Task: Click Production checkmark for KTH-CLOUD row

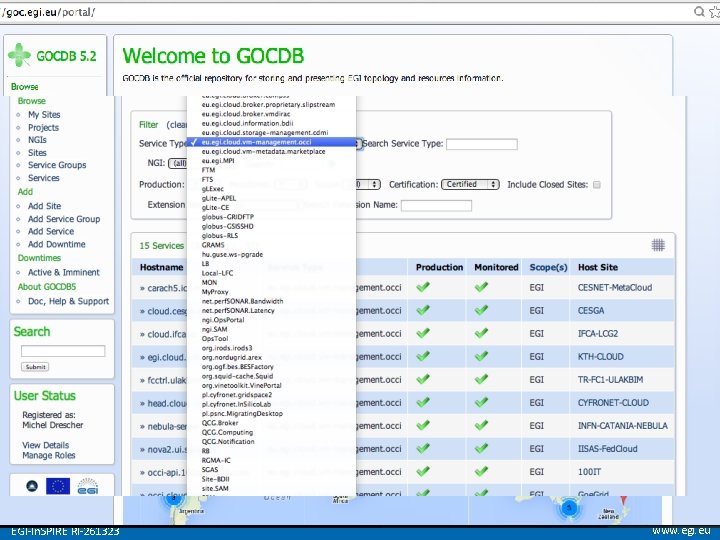Action: pos(423,356)
